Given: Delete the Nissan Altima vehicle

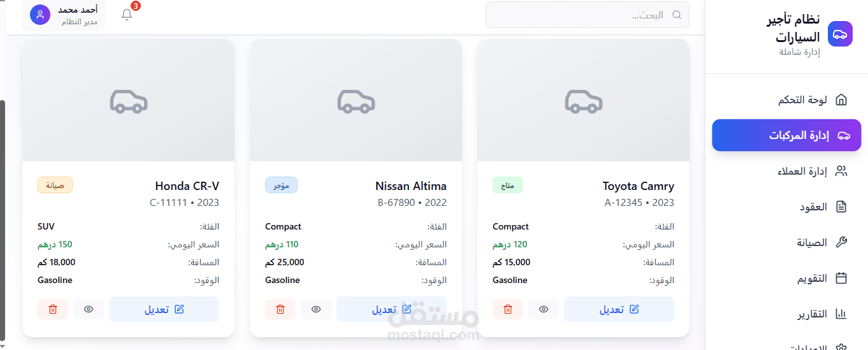Looking at the screenshot, I should (280, 309).
